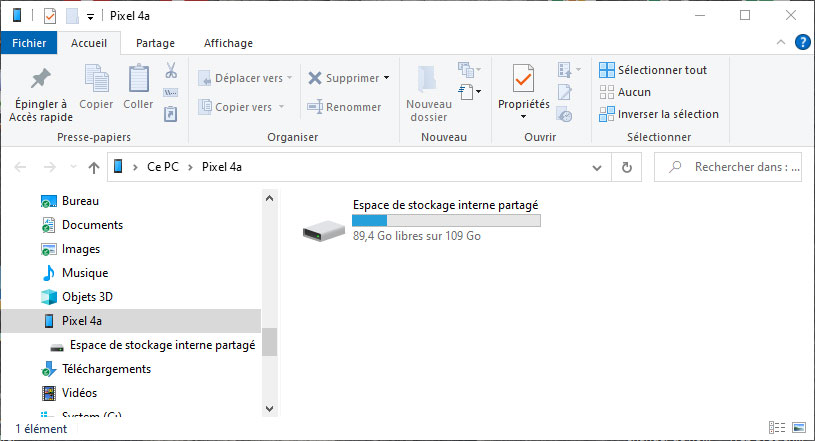Viewport: 815px width, 441px height.
Task: Switch to the Affichage tab
Action: (x=228, y=43)
